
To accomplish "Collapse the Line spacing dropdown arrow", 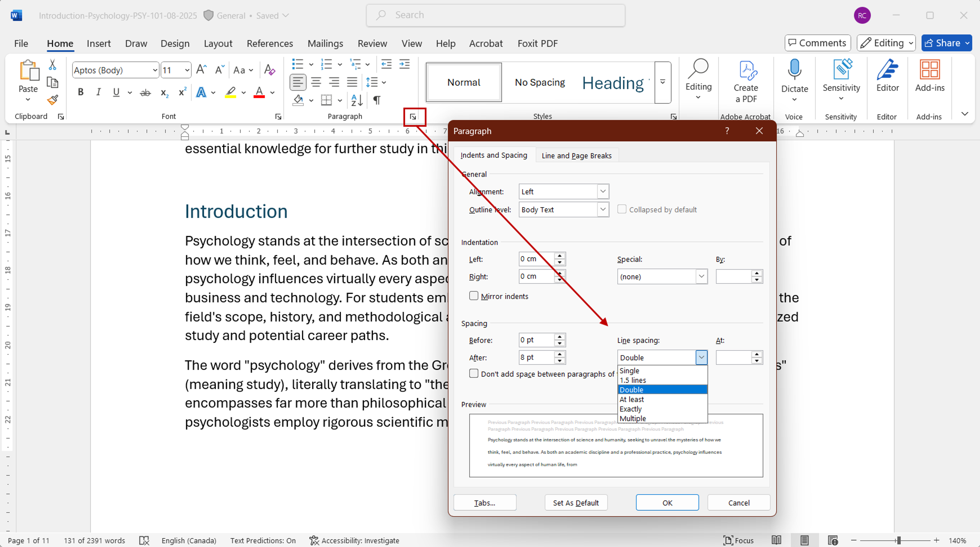I will click(701, 357).
